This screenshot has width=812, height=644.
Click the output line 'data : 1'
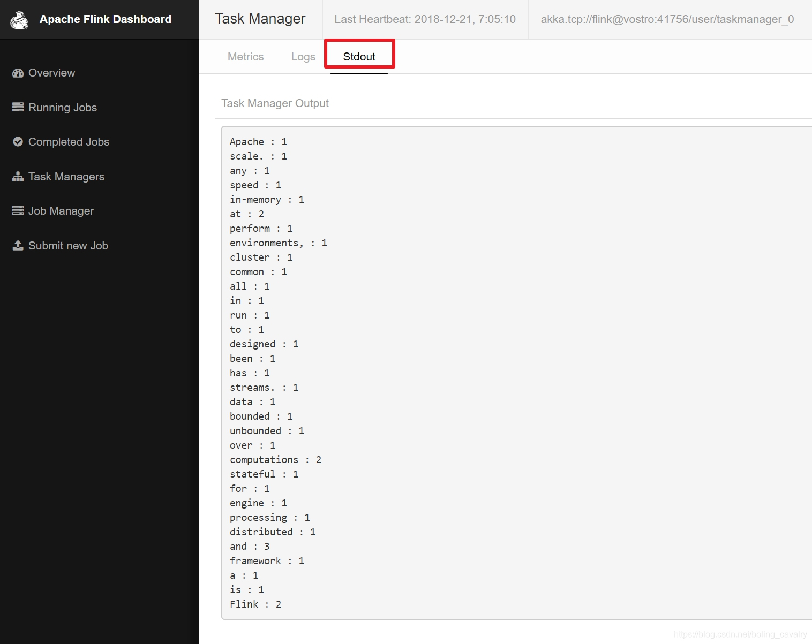point(253,402)
